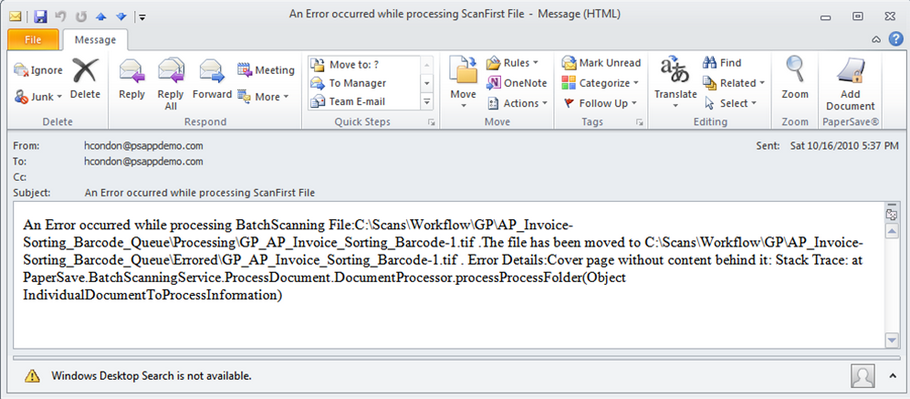Expand the Categorize dropdown
Screen dimensions: 910x399
tap(600, 83)
